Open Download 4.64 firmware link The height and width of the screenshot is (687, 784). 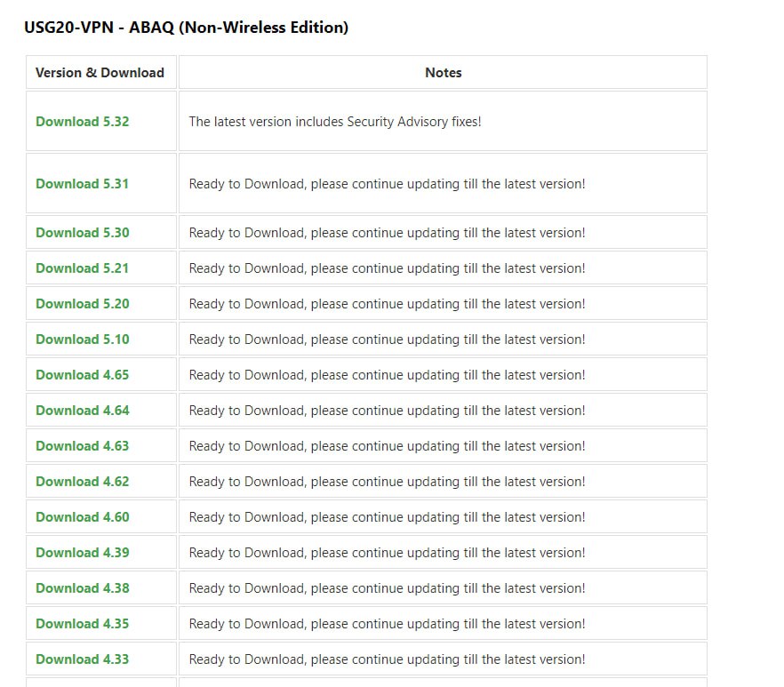82,411
